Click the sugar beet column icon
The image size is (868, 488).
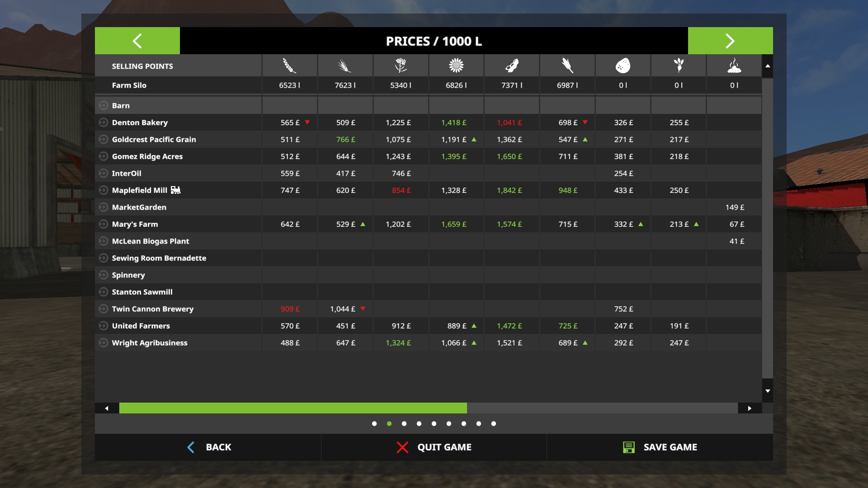(x=679, y=66)
